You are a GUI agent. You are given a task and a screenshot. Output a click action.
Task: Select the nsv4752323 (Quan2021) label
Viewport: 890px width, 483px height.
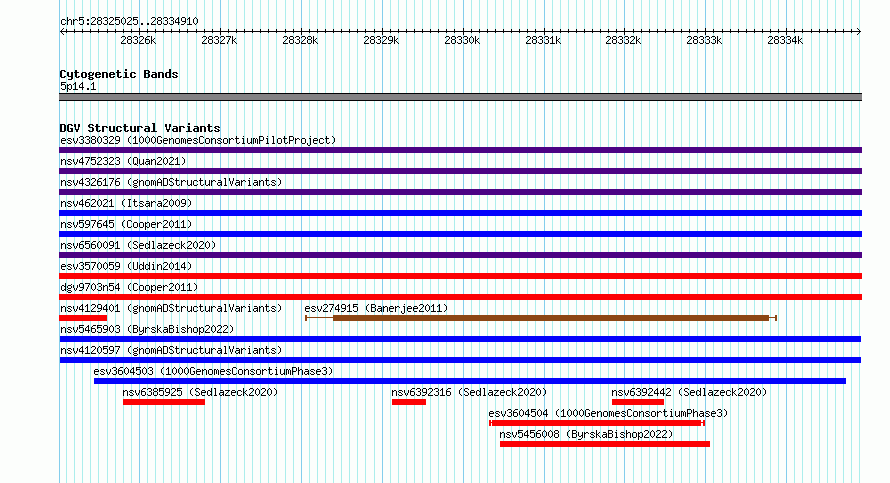tap(123, 161)
